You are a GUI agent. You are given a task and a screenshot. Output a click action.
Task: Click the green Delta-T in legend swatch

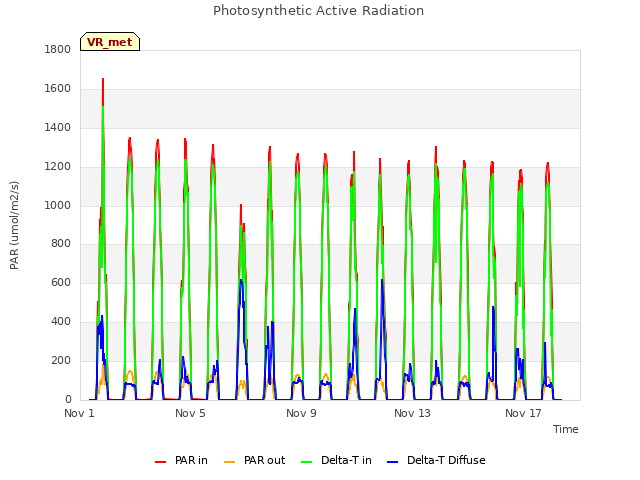307,462
